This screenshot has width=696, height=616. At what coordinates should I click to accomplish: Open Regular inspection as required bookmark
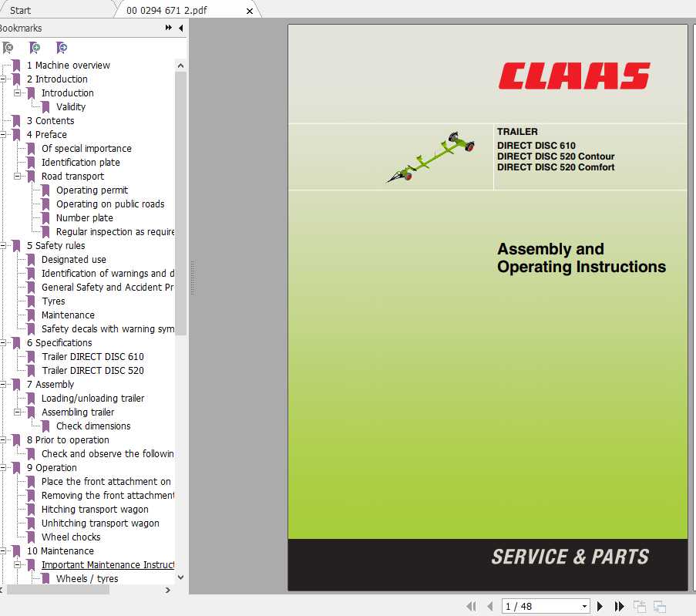[116, 232]
